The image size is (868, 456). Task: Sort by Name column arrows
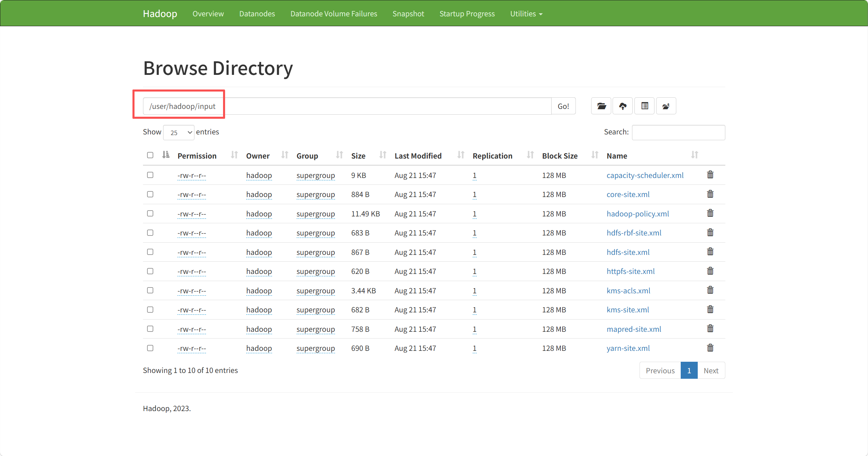[695, 155]
